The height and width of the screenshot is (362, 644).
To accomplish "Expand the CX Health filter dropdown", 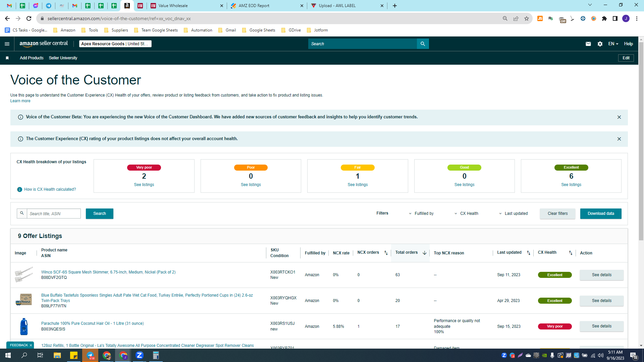I will (x=467, y=214).
